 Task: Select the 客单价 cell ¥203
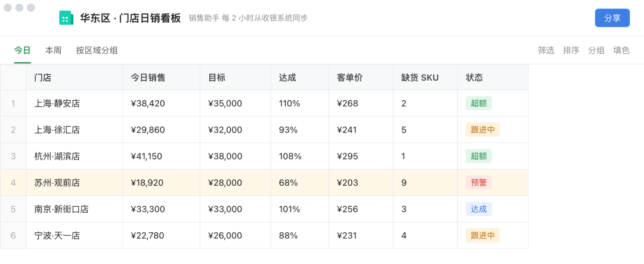[x=361, y=183]
